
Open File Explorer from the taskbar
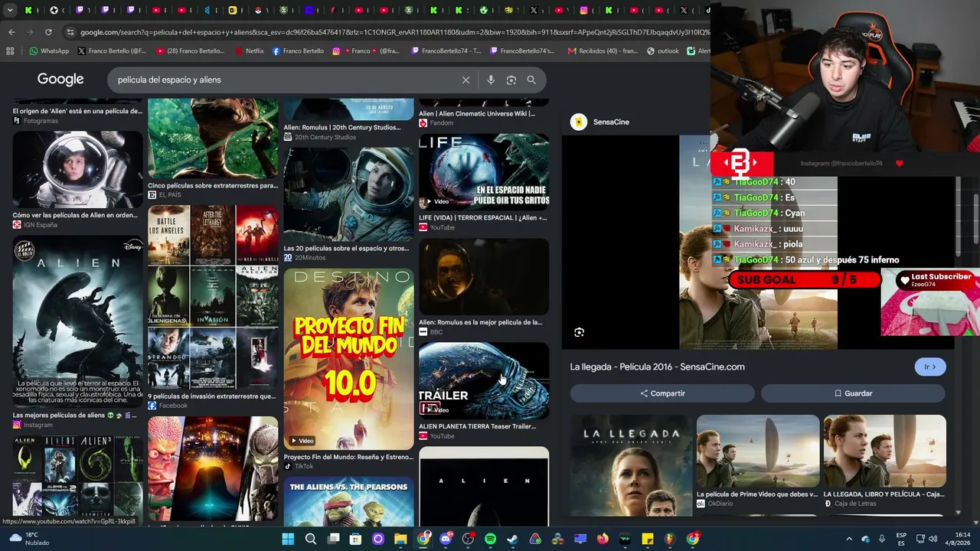pos(400,539)
